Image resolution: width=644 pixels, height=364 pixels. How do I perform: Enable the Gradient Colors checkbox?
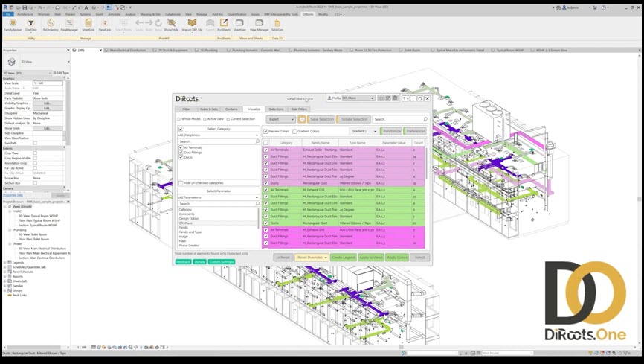coord(294,132)
